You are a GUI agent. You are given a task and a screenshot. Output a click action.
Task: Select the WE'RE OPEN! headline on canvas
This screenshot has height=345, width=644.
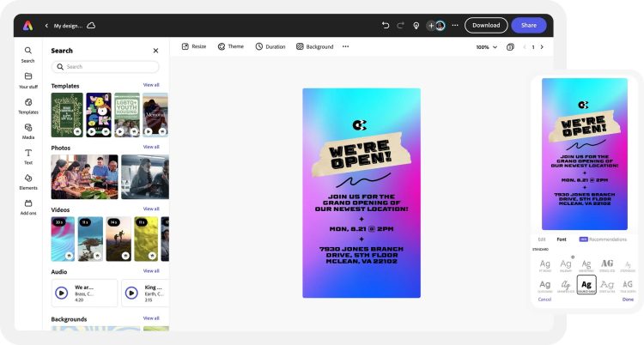360,154
